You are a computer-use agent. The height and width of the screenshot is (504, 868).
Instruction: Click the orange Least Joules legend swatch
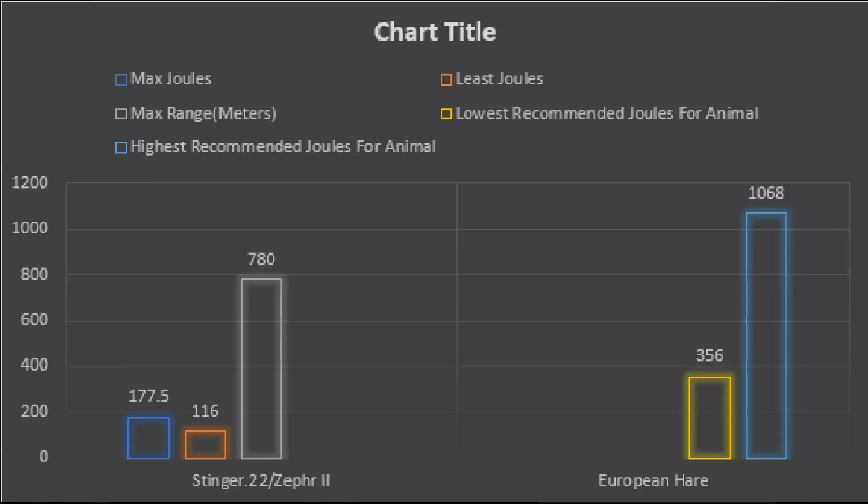click(446, 80)
